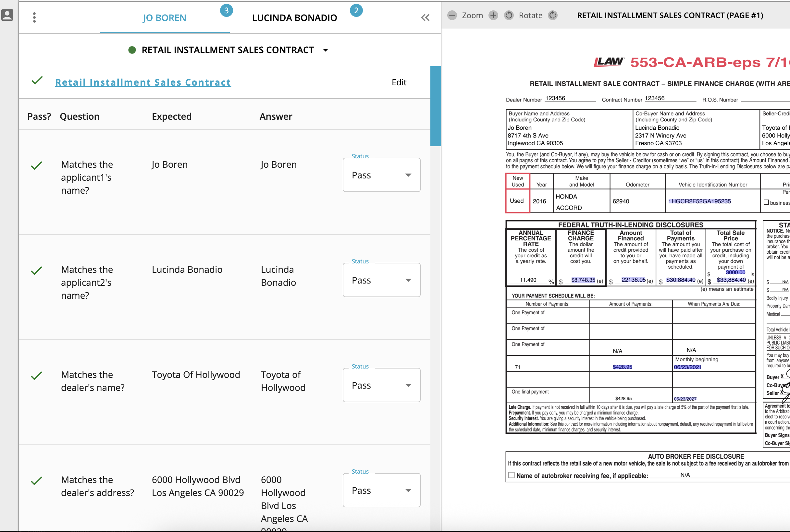Open Status dropdown for applicant1's name
The height and width of the screenshot is (532, 790).
point(382,175)
